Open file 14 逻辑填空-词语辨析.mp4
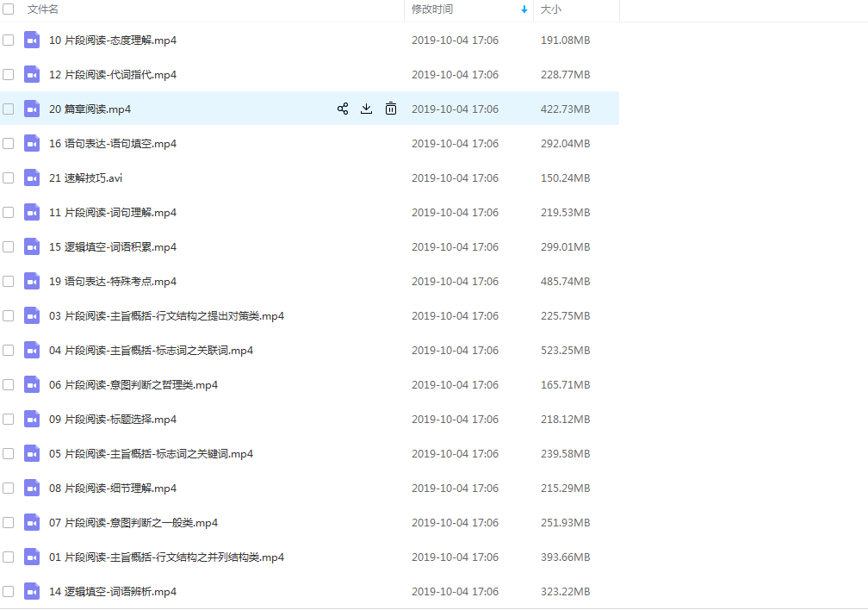 [112, 591]
